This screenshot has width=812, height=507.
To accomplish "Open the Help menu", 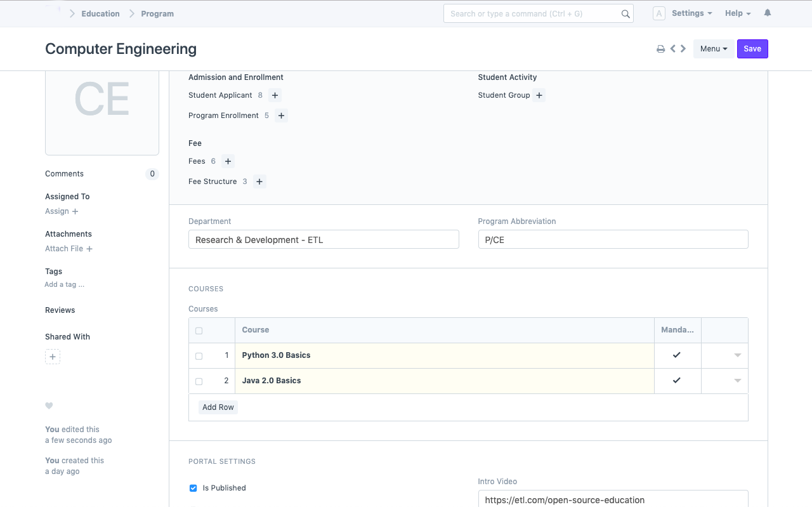I will tap(738, 13).
